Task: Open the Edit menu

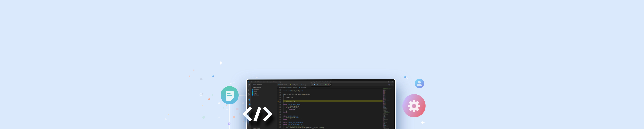Action: pyautogui.click(x=255, y=82)
